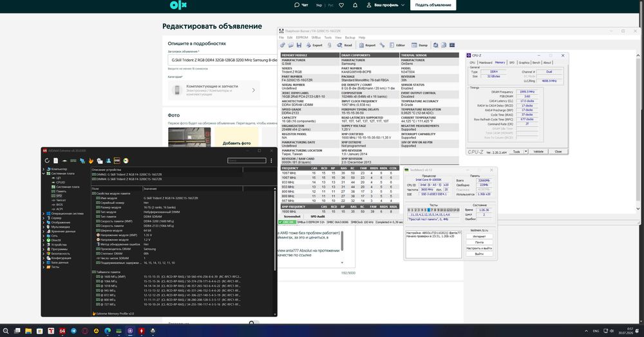Click Read in Thaiphoon Burner toolbar
This screenshot has width=644, height=337.
(345, 45)
